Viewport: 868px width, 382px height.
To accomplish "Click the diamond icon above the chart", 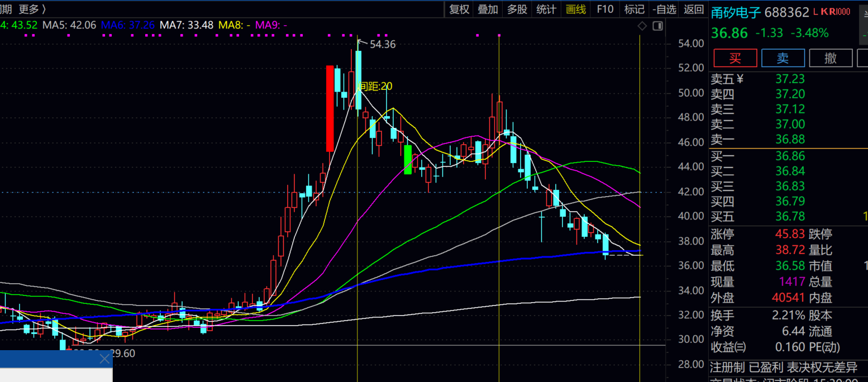I will [x=642, y=26].
